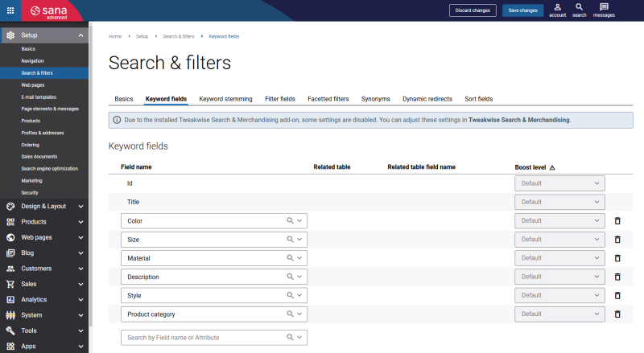Click the Discard changes button

pyautogui.click(x=473, y=10)
